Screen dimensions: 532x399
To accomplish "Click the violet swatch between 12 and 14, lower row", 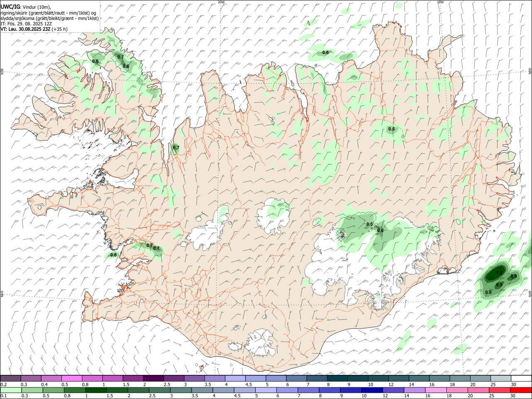I will [393, 390].
